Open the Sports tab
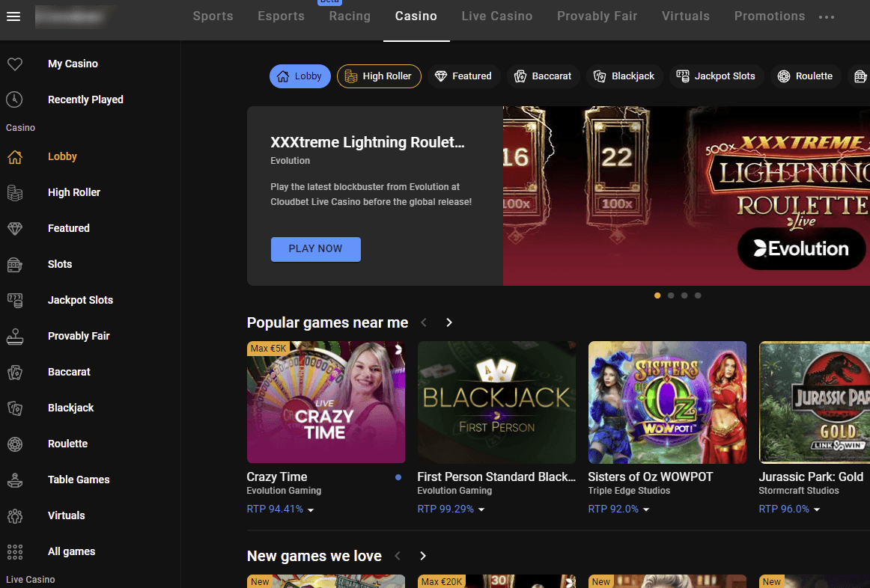The image size is (870, 588). point(213,16)
